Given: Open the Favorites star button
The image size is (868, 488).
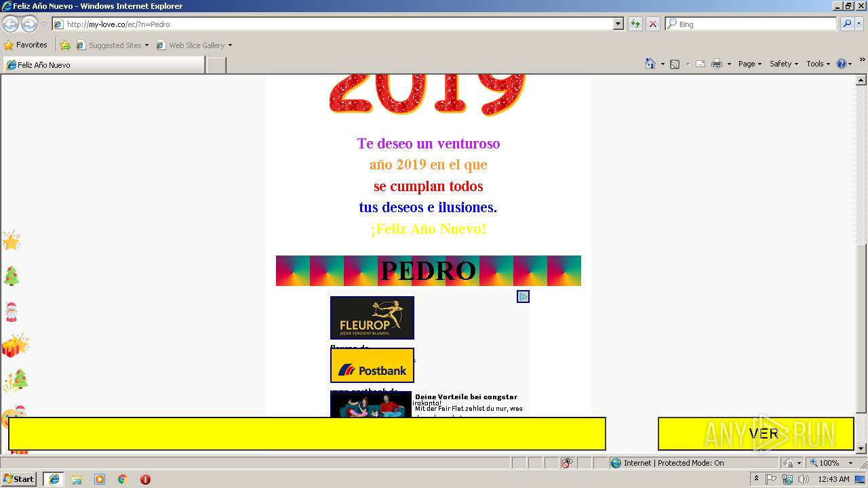Looking at the screenshot, I should click(x=25, y=45).
